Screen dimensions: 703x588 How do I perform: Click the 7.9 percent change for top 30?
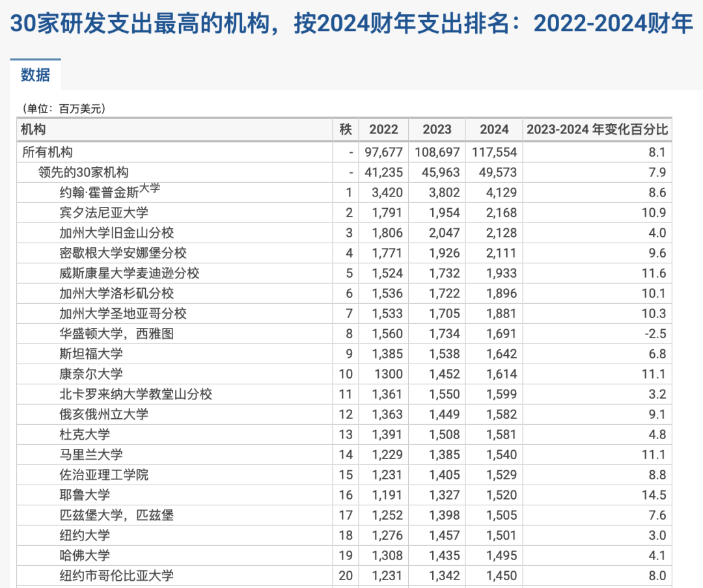tap(657, 172)
